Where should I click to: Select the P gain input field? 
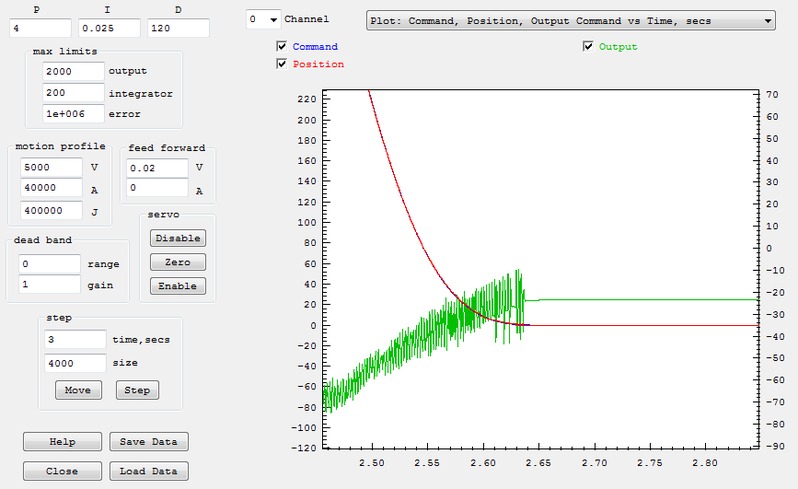point(39,28)
